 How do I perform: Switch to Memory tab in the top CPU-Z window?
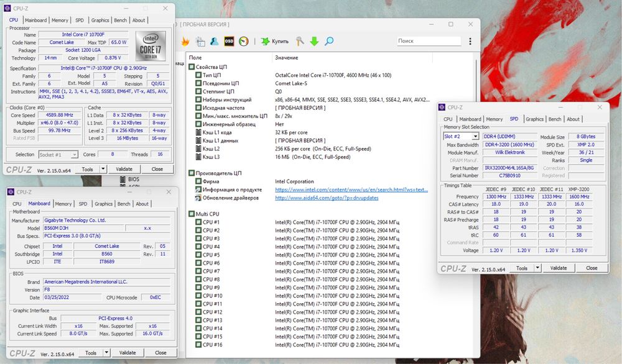60,20
